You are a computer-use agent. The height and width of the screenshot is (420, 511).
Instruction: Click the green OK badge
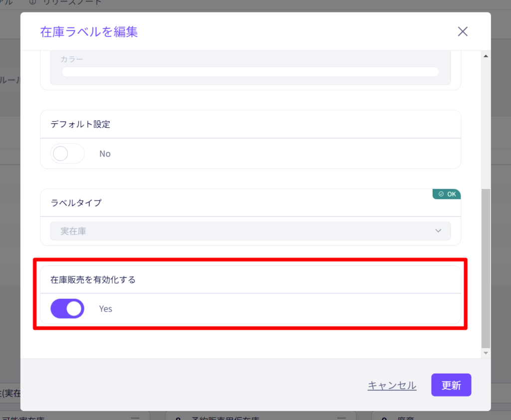coord(447,194)
